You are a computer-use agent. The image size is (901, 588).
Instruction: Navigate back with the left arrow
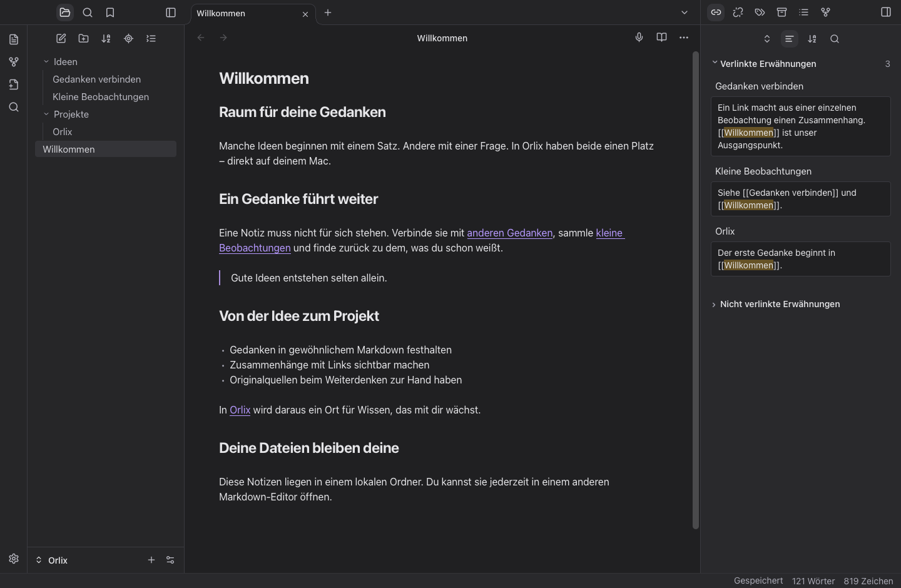(x=201, y=38)
